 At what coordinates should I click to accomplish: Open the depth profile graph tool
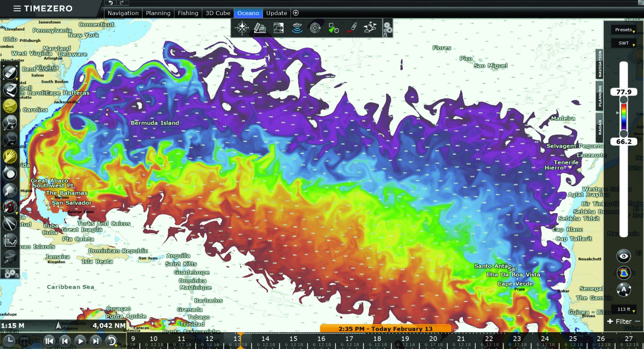tap(10, 241)
